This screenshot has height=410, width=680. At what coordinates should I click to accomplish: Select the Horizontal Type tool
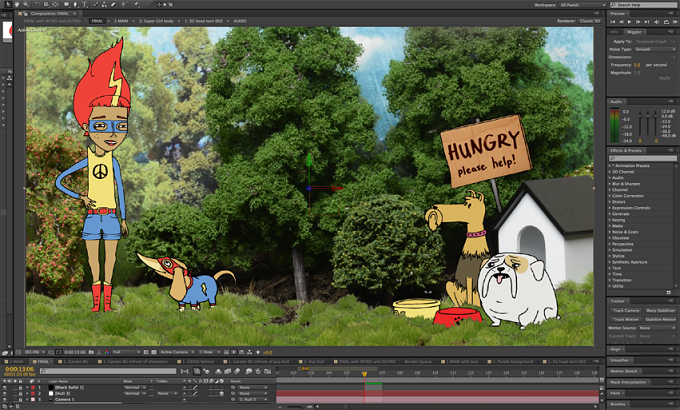[85, 4]
